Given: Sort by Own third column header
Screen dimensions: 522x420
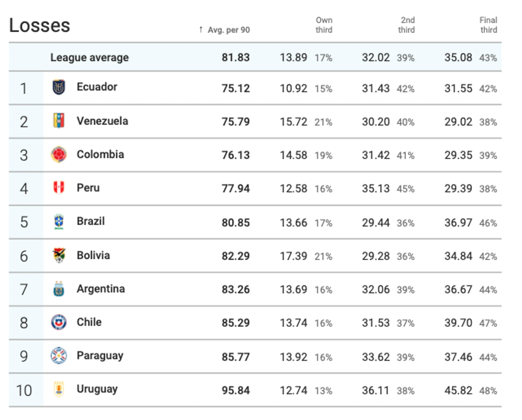Looking at the screenshot, I should coord(324,25).
